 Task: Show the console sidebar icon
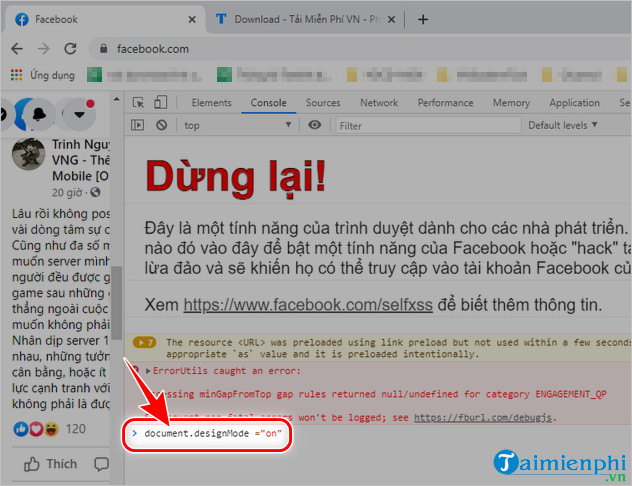coord(137,125)
